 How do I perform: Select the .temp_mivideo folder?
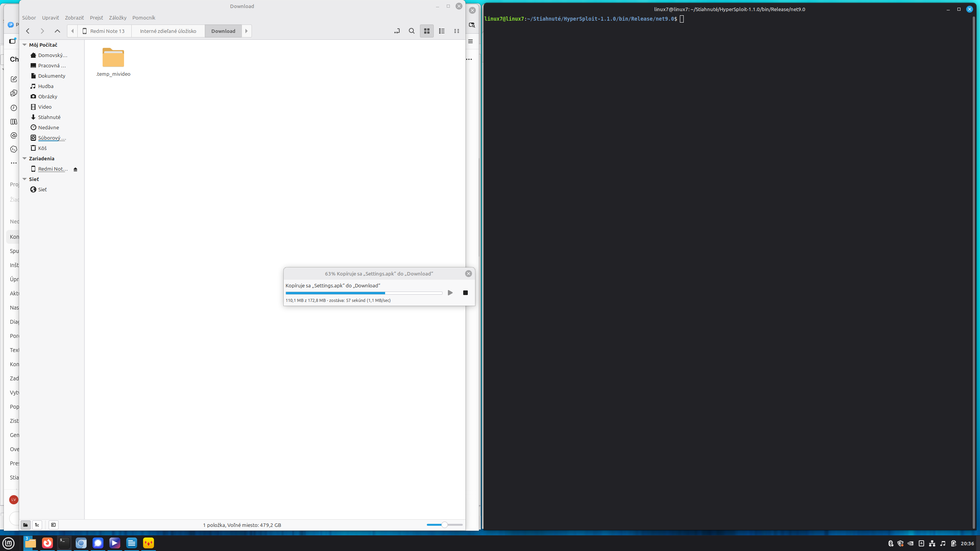113,62
